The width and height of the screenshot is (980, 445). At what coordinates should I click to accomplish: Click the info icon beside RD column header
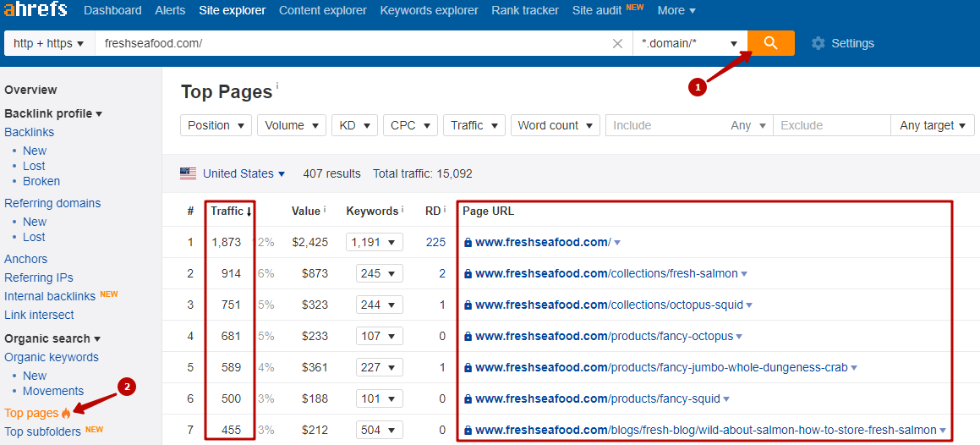click(x=446, y=211)
